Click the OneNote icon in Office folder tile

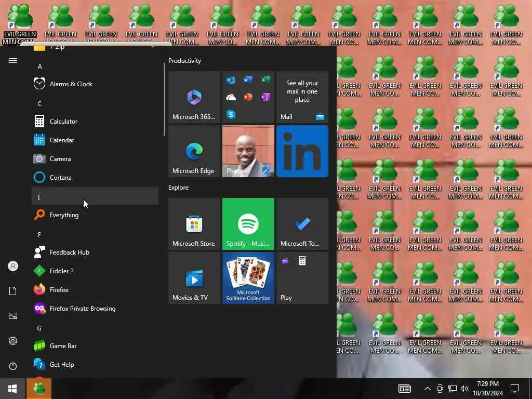click(x=265, y=97)
